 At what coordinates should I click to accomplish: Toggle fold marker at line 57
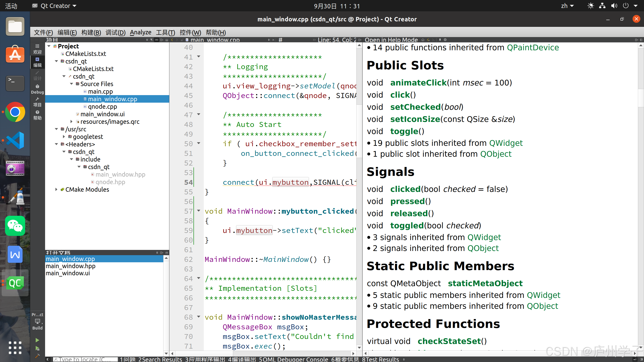point(199,211)
